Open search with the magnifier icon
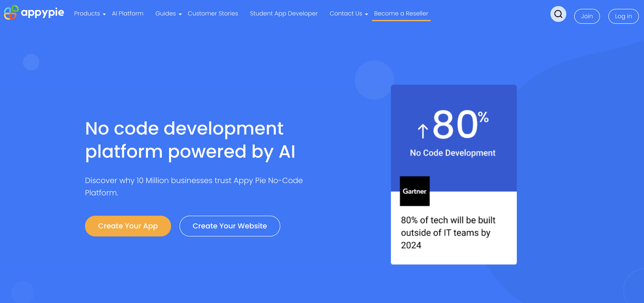Viewport: 644px width, 303px height. [558, 14]
